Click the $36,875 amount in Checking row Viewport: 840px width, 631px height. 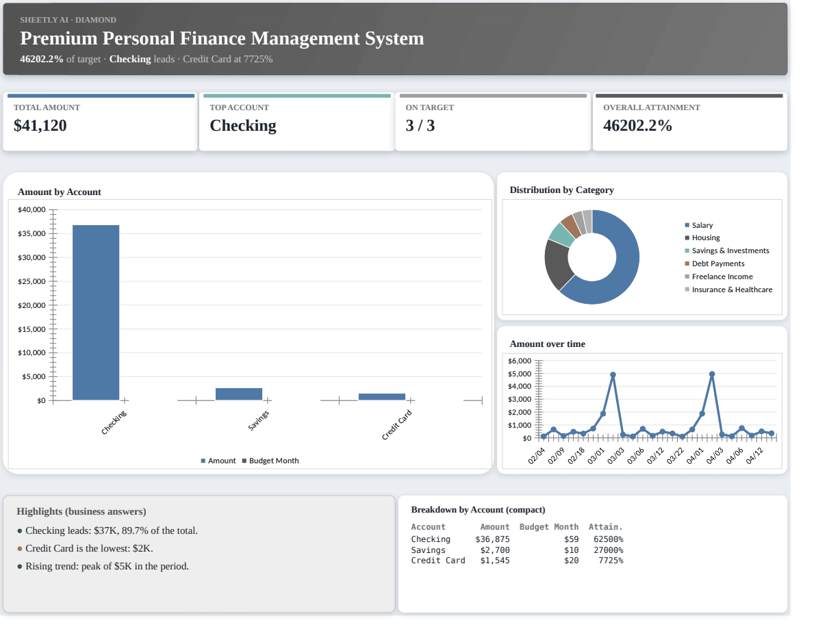(493, 539)
